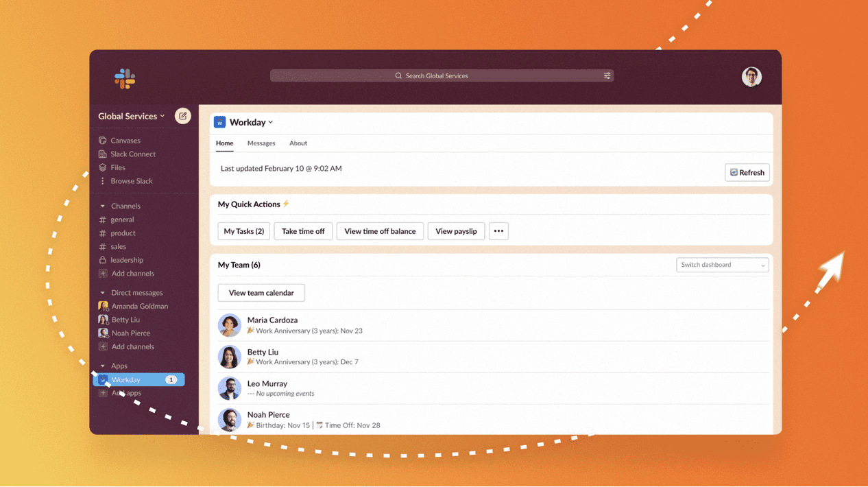The width and height of the screenshot is (868, 487).
Task: Click the Canvases sidebar icon
Action: point(103,141)
